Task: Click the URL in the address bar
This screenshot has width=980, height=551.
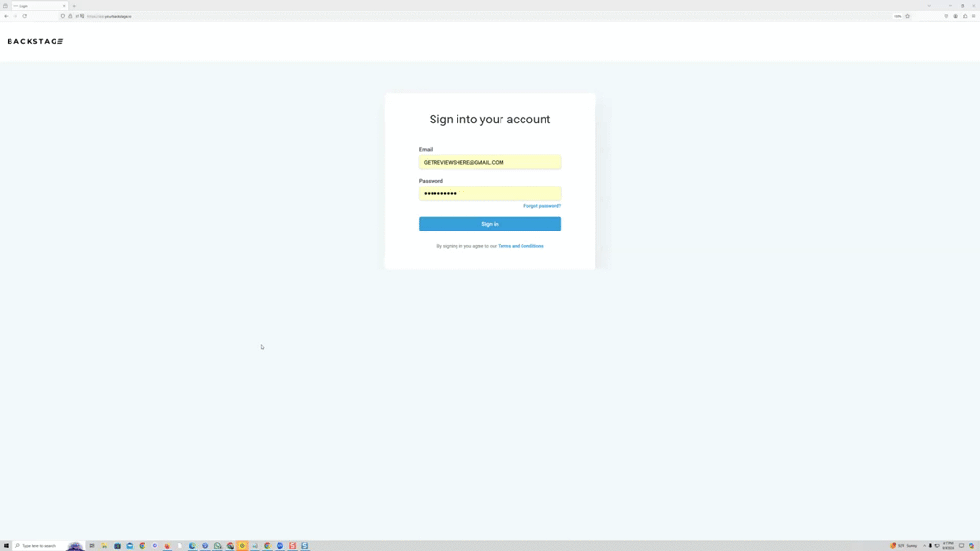Action: [109, 17]
